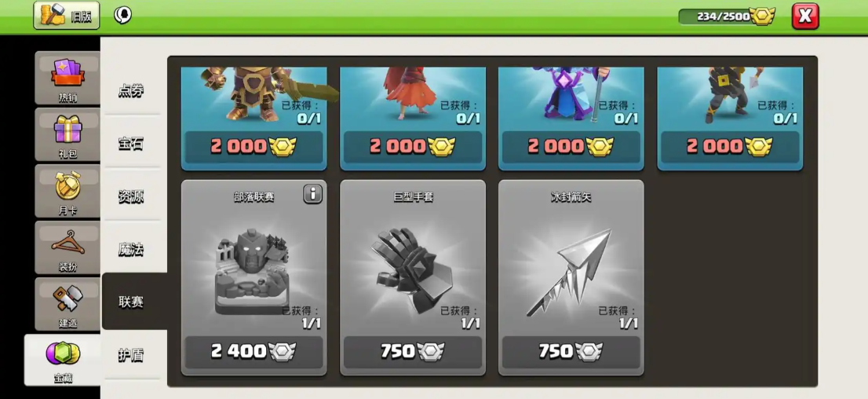Screen dimensions: 868x399
Task: Buy the golden warrior skin for 2000 medals
Action: coord(254,146)
